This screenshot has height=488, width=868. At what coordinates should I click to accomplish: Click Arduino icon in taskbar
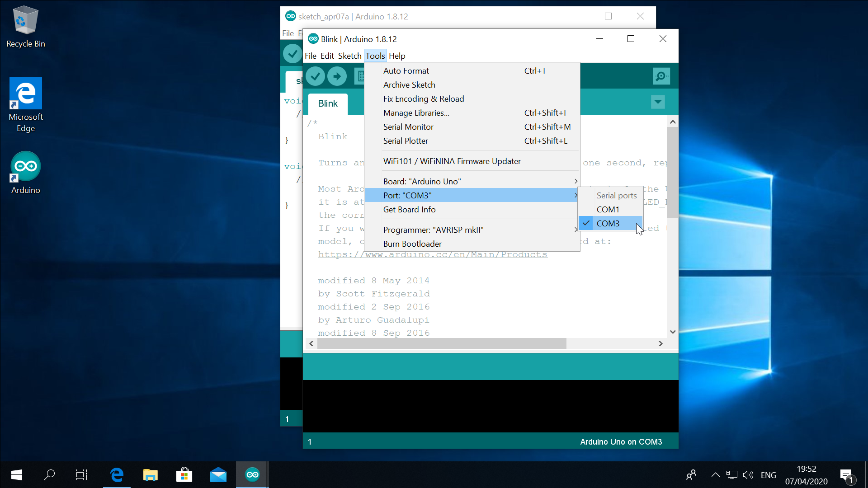pyautogui.click(x=252, y=475)
